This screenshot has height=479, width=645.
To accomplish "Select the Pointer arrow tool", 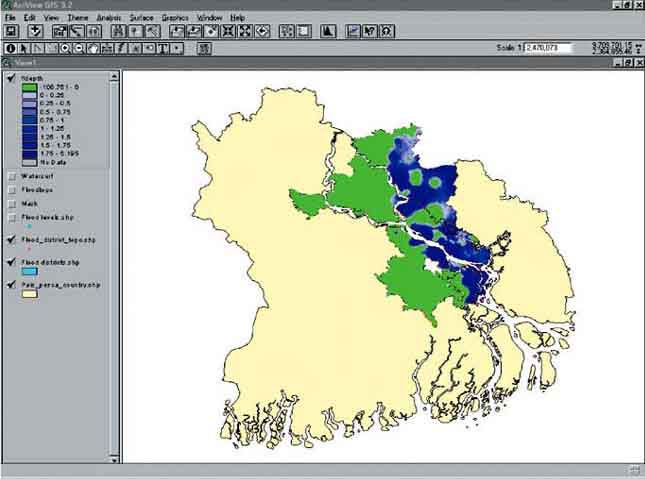I will 24,47.
